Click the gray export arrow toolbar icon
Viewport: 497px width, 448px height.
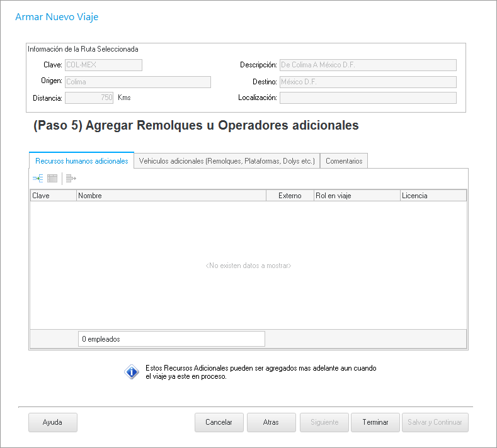(x=71, y=179)
